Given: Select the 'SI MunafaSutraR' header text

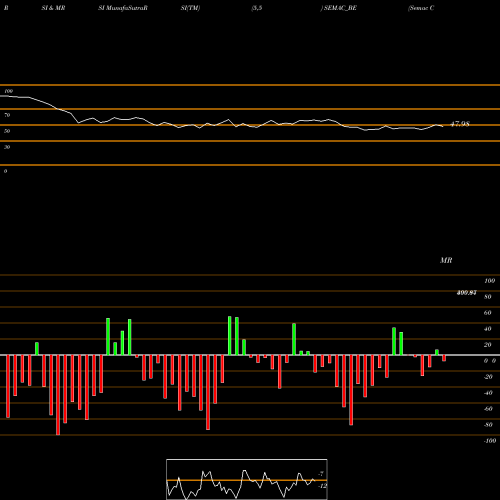Looking at the screenshot, I should (123, 8).
